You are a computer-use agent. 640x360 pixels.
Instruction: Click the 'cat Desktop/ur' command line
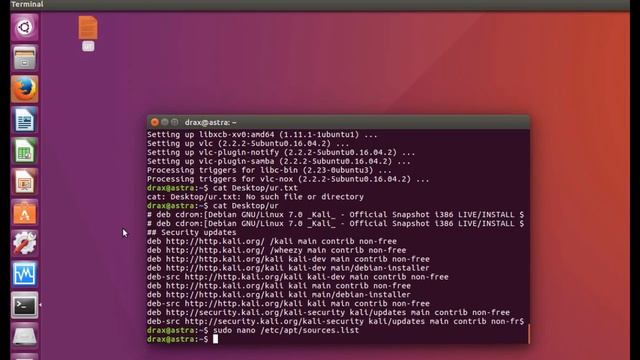click(x=213, y=206)
